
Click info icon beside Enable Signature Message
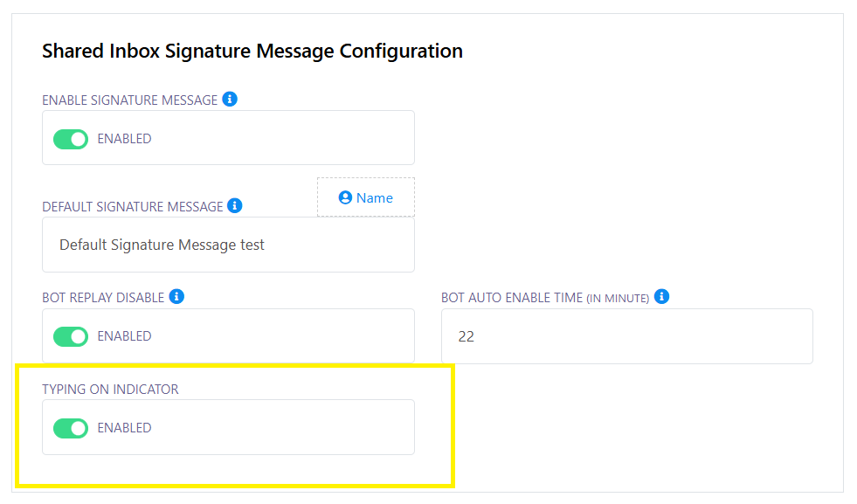tap(230, 100)
